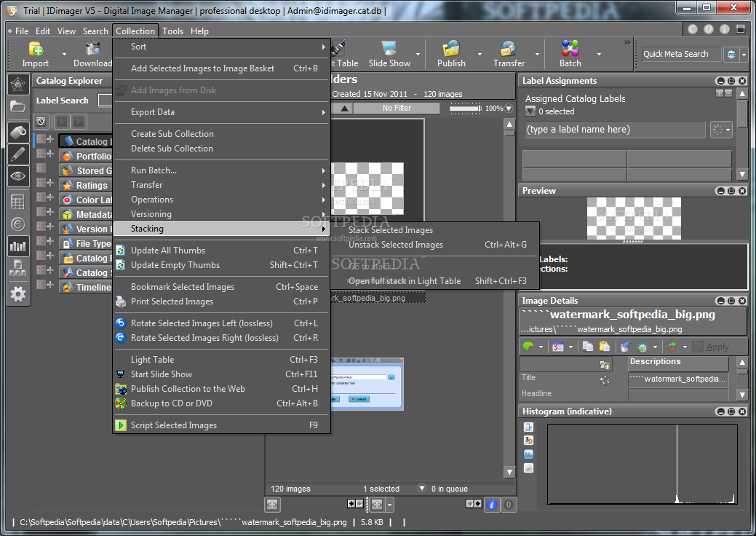Open the Slide Show dropdown arrow
This screenshot has width=756, height=536.
point(418,54)
